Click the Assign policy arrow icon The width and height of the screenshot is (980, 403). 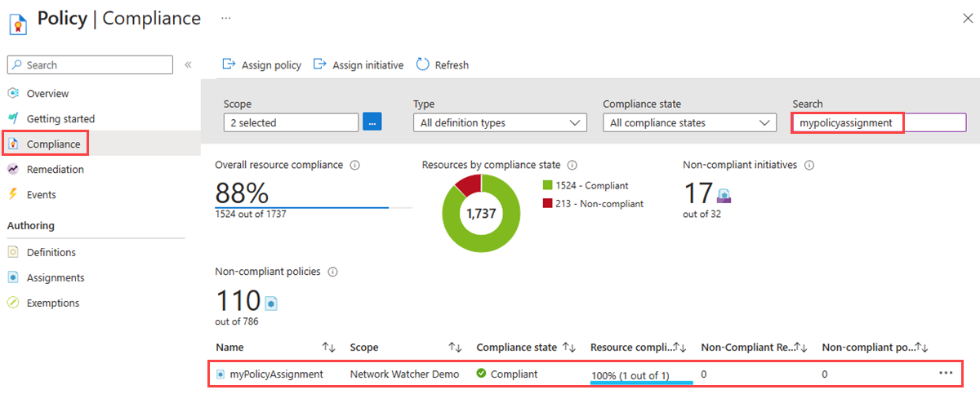pyautogui.click(x=229, y=64)
